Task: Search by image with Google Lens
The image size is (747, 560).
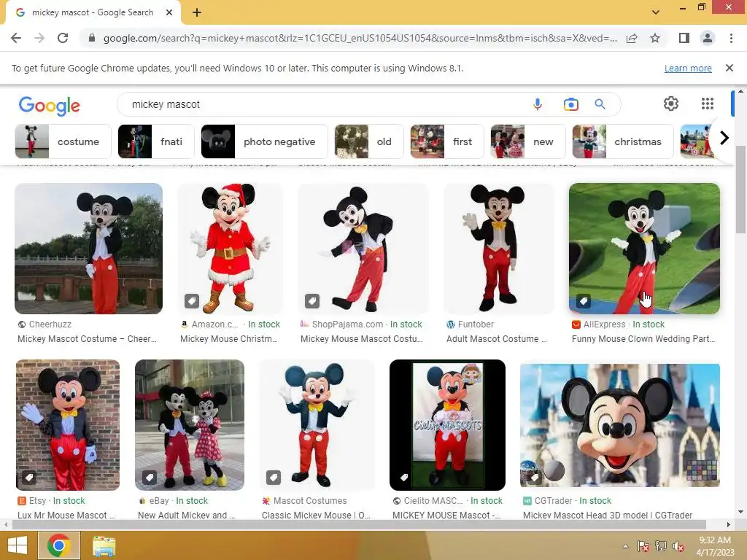Action: tap(570, 104)
